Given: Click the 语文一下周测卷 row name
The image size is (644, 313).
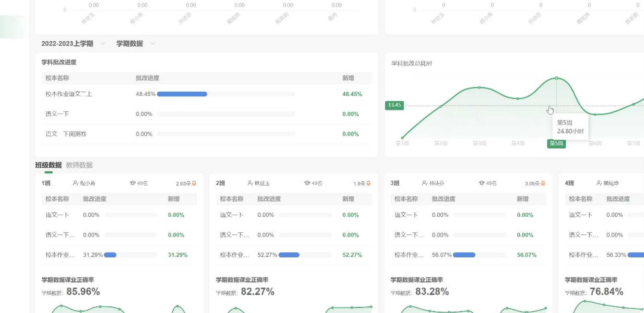Looking at the screenshot, I should tap(66, 134).
